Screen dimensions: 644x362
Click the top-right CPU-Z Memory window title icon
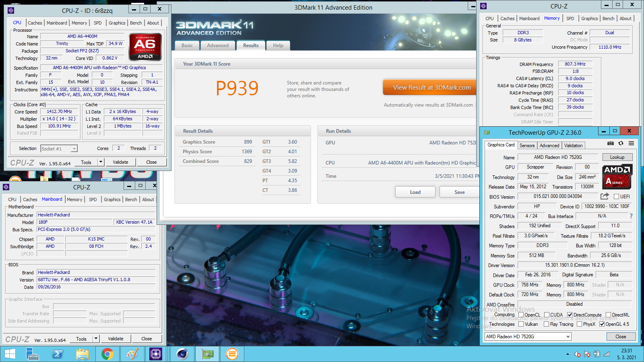pyautogui.click(x=483, y=6)
